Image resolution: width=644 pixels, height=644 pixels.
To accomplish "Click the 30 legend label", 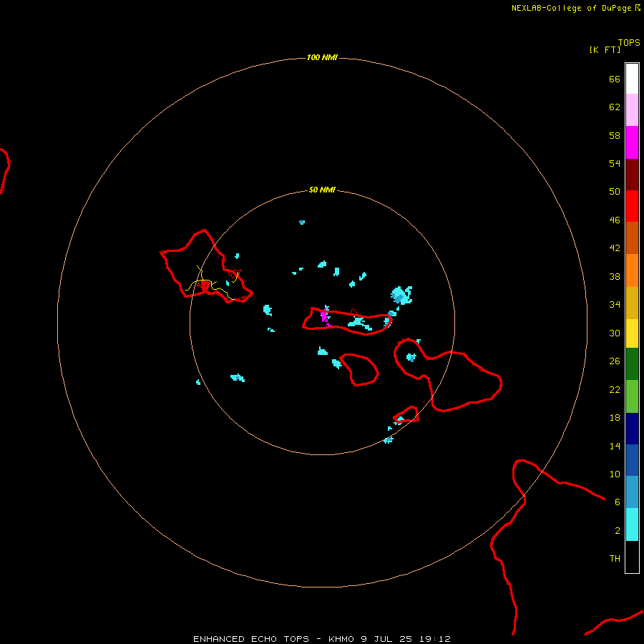I will (615, 333).
